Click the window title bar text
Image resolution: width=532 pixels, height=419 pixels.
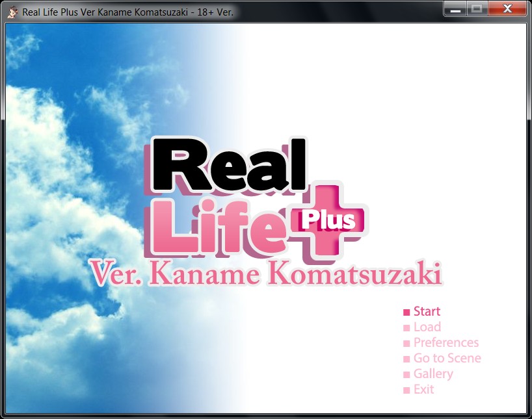pyautogui.click(x=127, y=12)
